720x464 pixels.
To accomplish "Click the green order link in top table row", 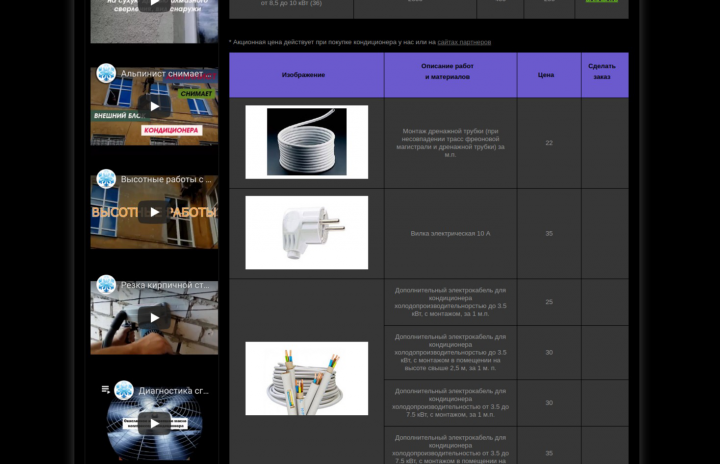I will click(x=602, y=1).
